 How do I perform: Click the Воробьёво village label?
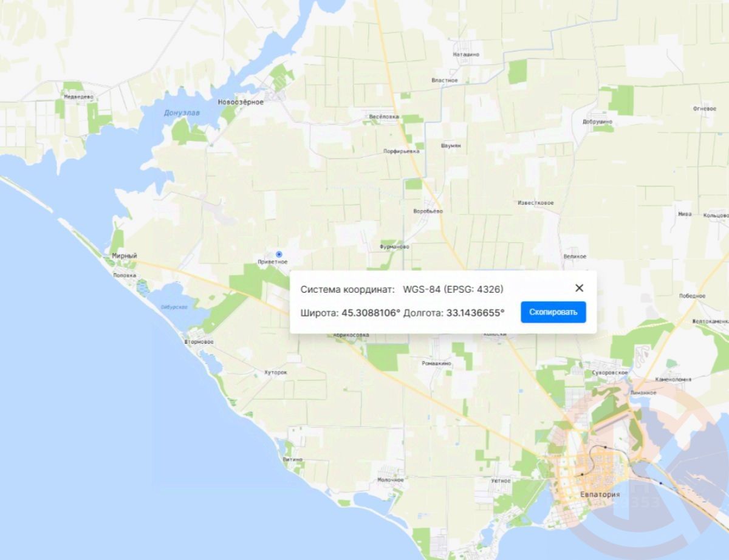coord(428,211)
